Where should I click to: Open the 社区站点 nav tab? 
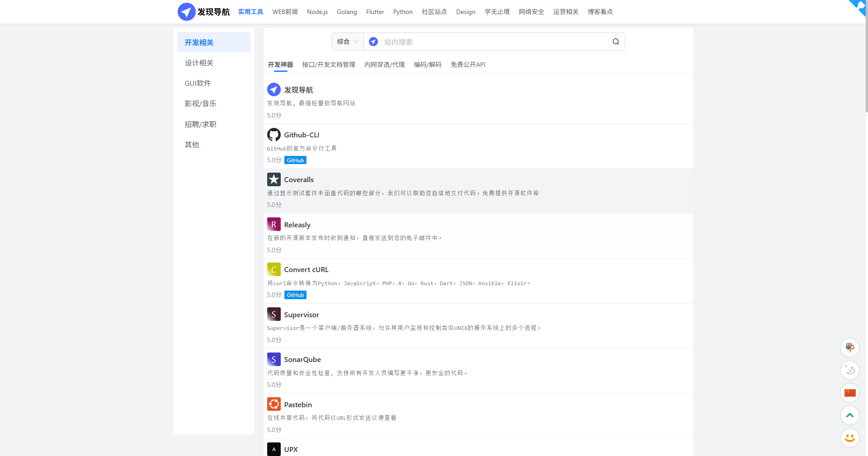coord(434,12)
